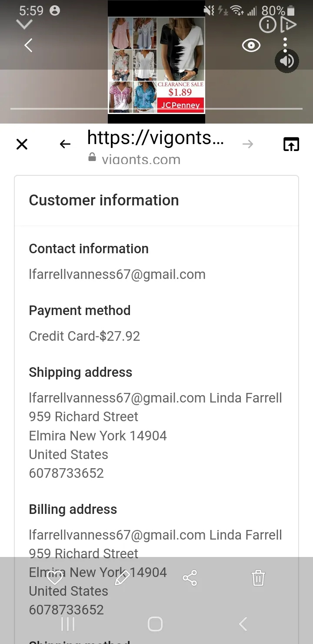Tap the Android home button
The height and width of the screenshot is (644, 313).
(x=155, y=624)
